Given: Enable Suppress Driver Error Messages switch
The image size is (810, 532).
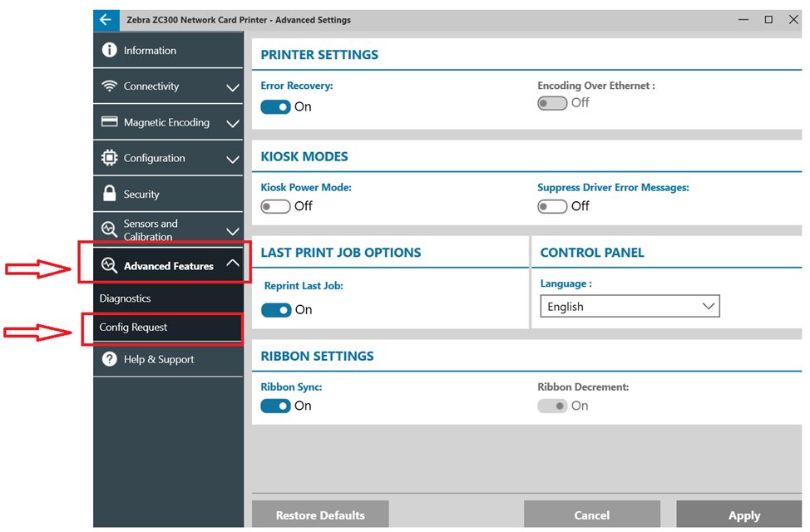Looking at the screenshot, I should (552, 207).
